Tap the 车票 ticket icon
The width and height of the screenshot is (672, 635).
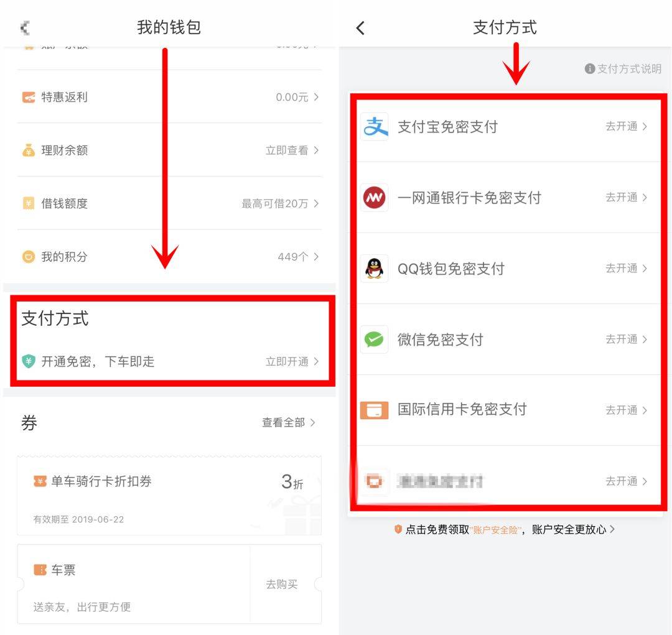click(40, 570)
